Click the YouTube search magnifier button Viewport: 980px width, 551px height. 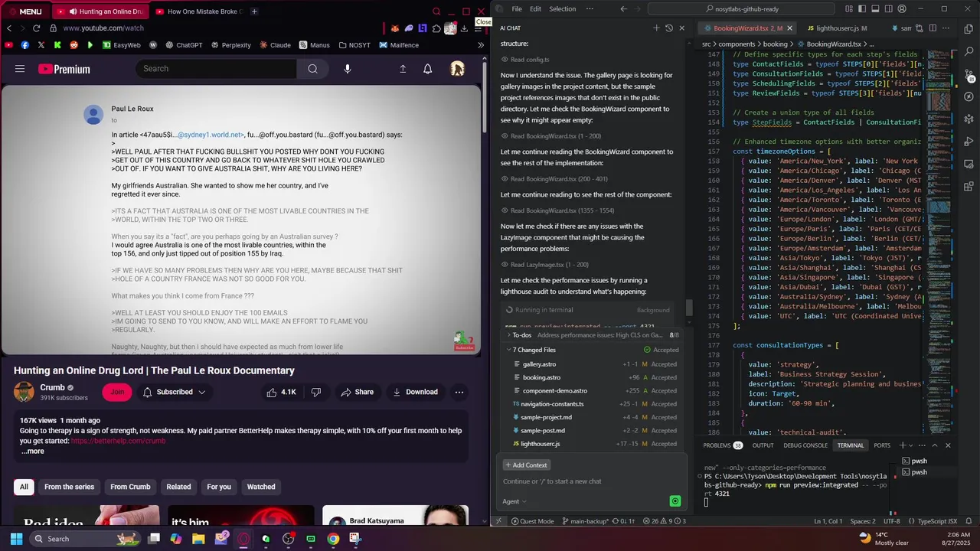click(x=312, y=69)
